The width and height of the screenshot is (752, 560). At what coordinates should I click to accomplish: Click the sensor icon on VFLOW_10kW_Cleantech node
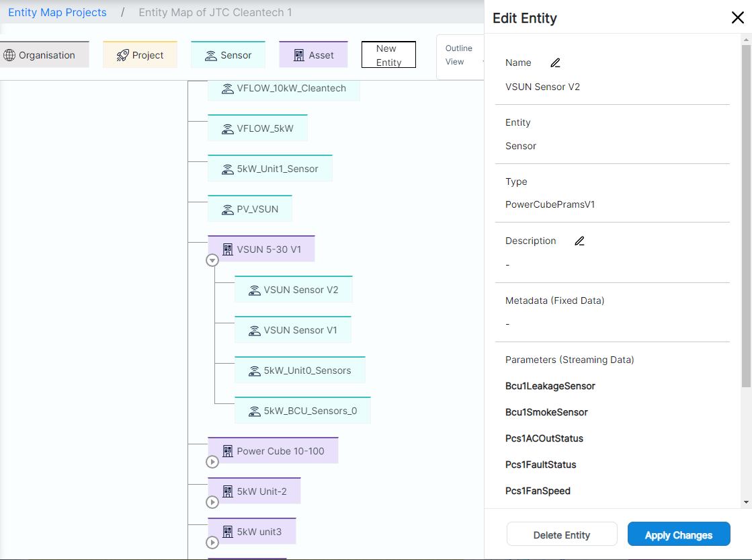pos(227,87)
